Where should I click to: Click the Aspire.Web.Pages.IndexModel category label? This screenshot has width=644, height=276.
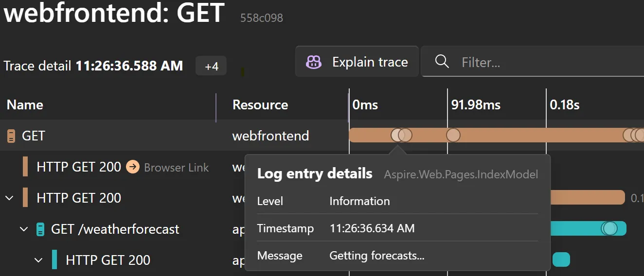coord(461,174)
